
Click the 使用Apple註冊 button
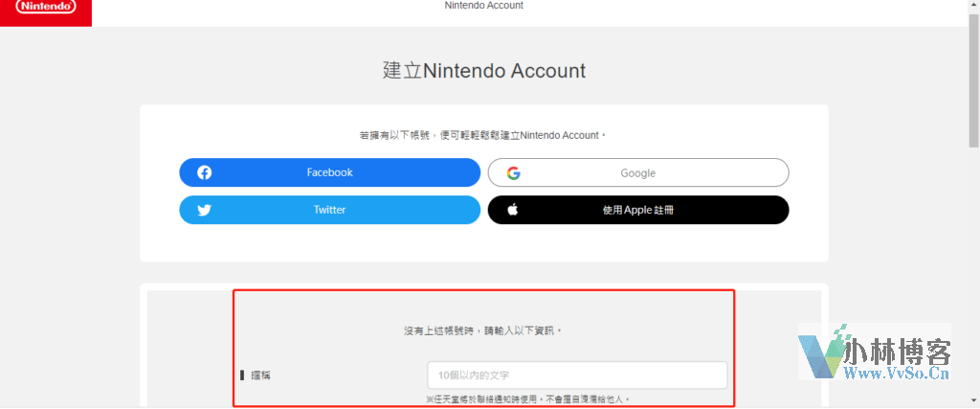click(638, 210)
